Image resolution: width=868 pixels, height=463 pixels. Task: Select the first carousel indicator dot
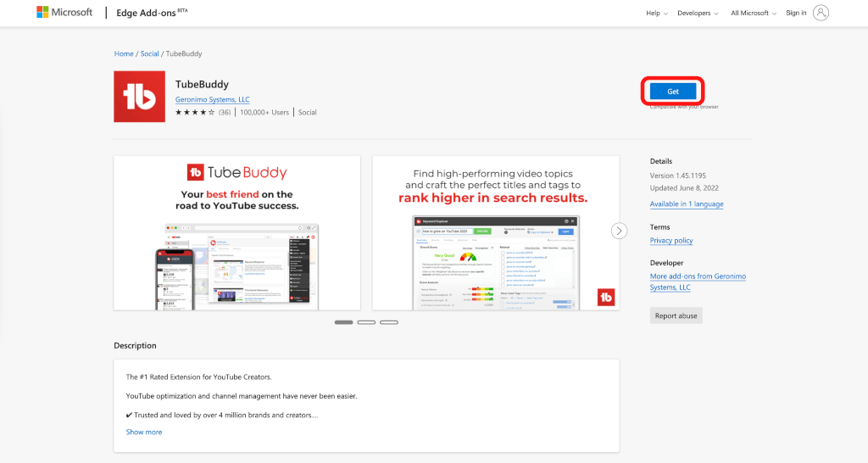[344, 322]
